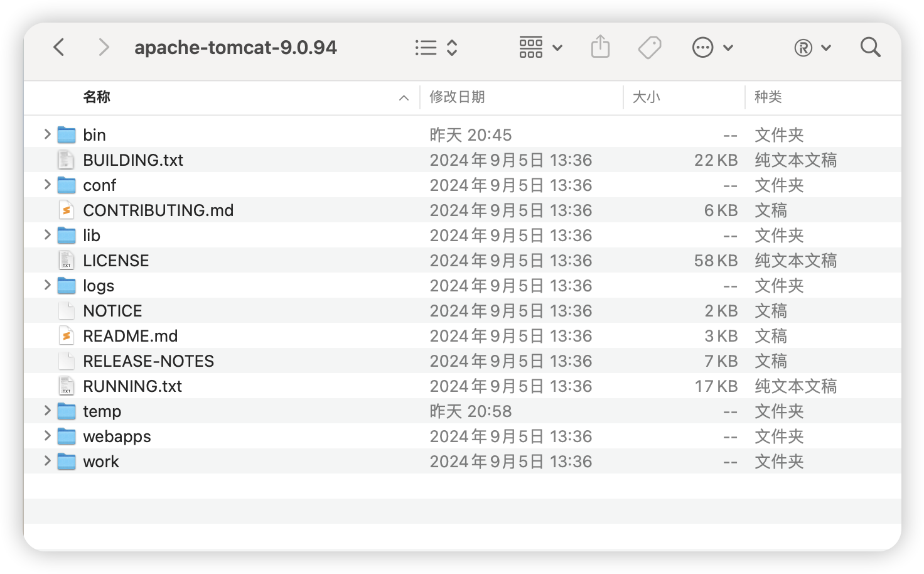Click the date 昨天 20:58 of temp
Screen dimensions: 924x574
471,411
